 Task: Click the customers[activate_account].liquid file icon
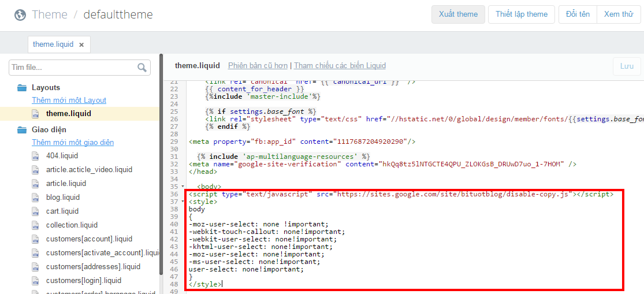tap(36, 253)
